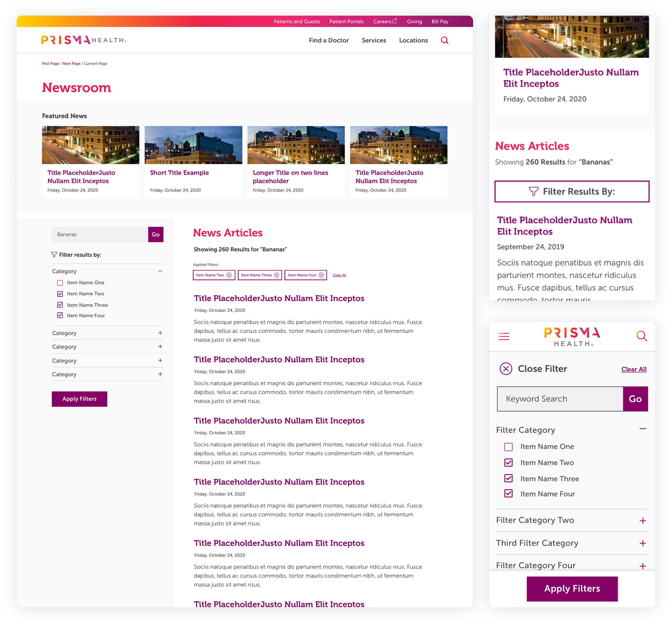The height and width of the screenshot is (625, 672).
Task: Collapse the first Category section with the minus
Action: (x=160, y=271)
